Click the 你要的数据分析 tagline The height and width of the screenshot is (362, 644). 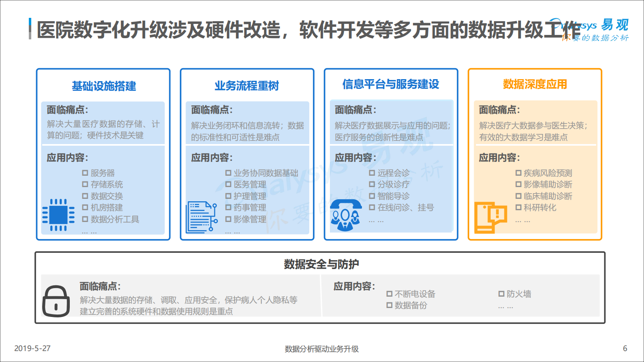[x=596, y=38]
